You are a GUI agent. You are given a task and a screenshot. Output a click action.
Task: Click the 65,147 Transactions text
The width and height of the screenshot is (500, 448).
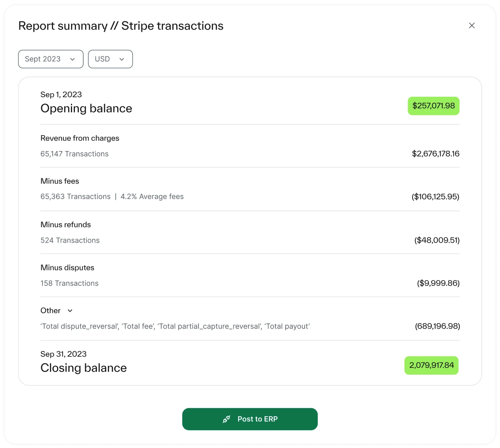pos(74,154)
